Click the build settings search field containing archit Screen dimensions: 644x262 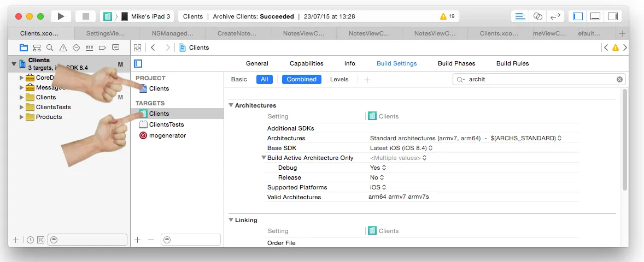pyautogui.click(x=538, y=80)
